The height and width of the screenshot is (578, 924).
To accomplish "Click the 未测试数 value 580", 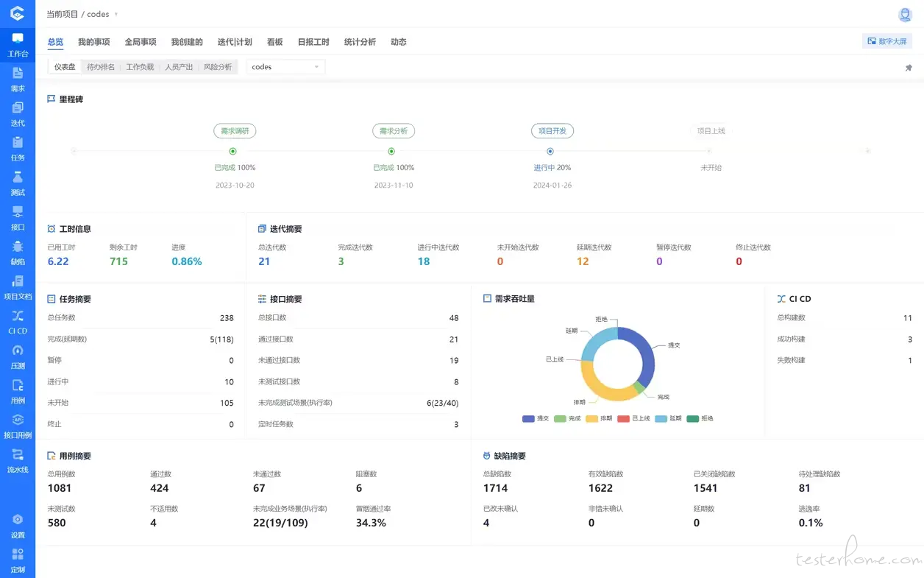I will tap(57, 523).
